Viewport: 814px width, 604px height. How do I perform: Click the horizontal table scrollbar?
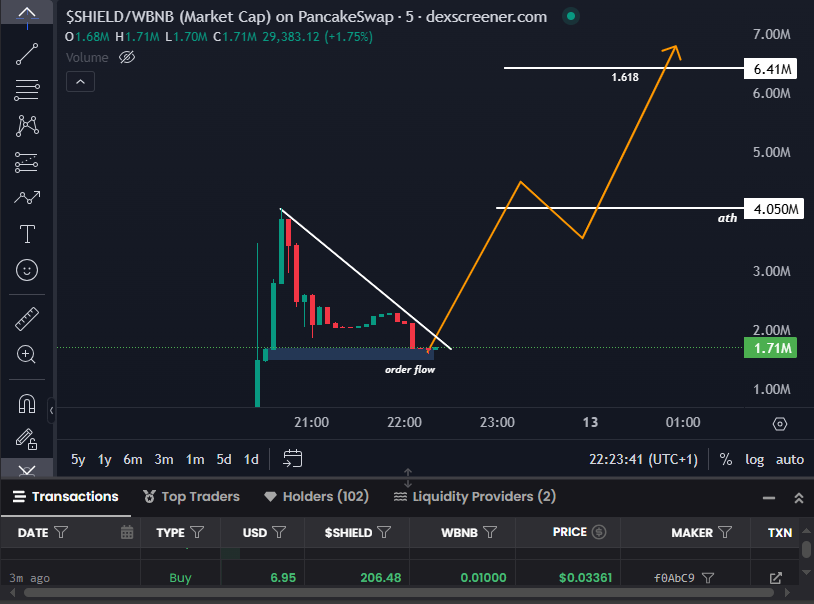[x=399, y=593]
